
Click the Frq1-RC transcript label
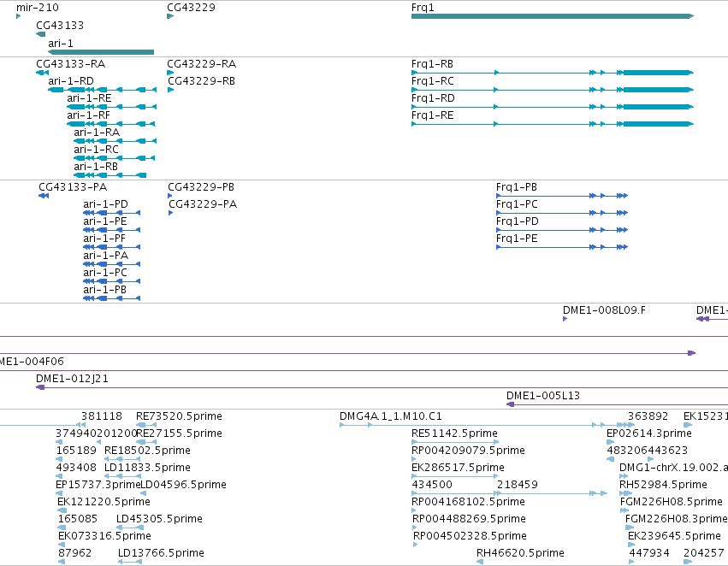[432, 81]
